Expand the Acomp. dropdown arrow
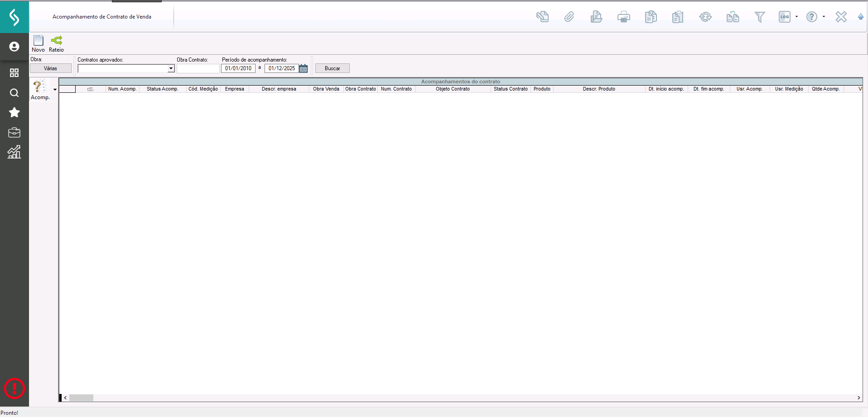This screenshot has width=868, height=417. (55, 90)
